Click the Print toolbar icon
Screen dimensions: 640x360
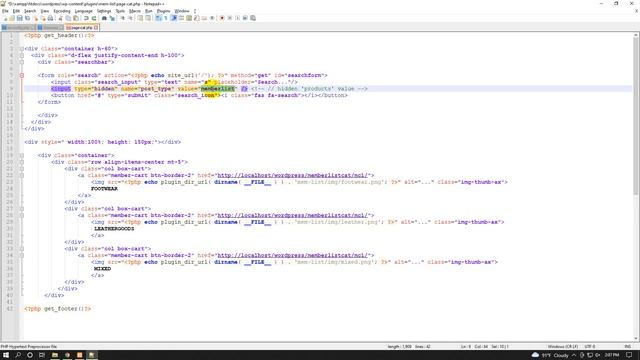50,18
